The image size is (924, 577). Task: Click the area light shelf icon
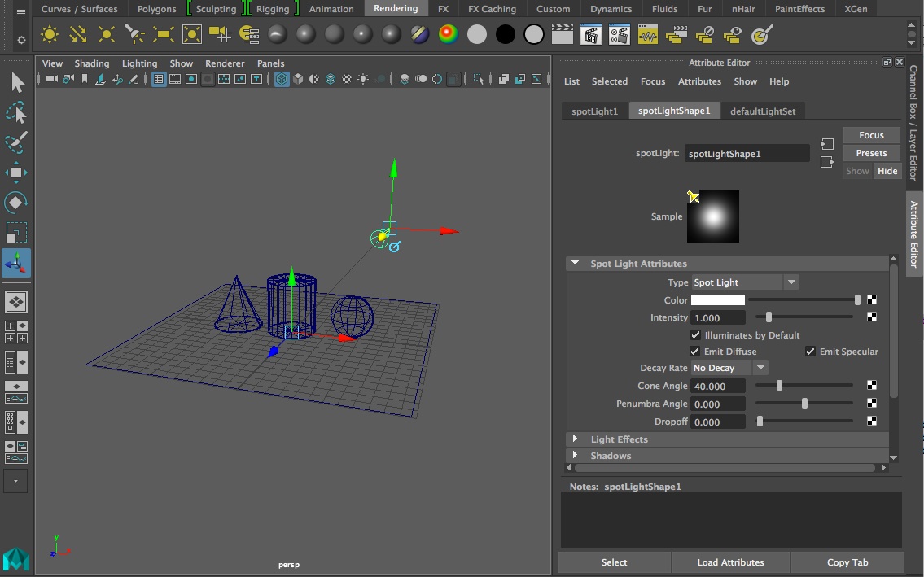pos(164,34)
